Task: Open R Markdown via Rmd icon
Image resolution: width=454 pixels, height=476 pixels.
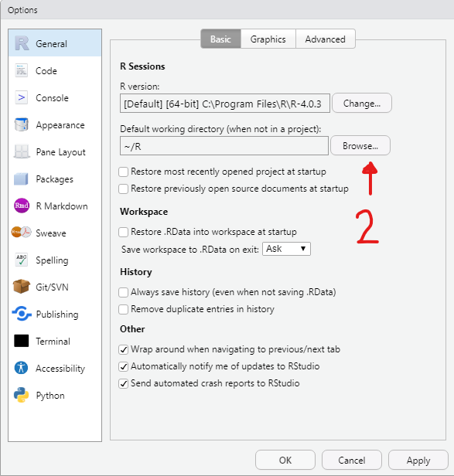Action: tap(22, 206)
